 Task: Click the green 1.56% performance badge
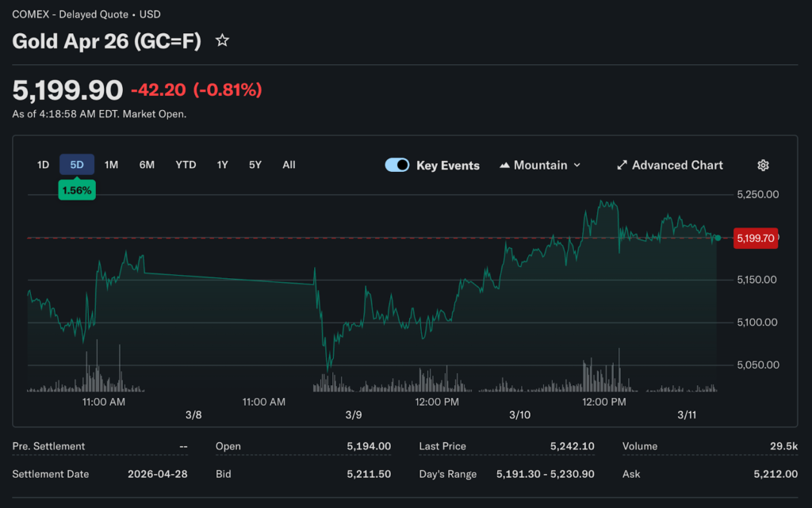click(x=77, y=190)
